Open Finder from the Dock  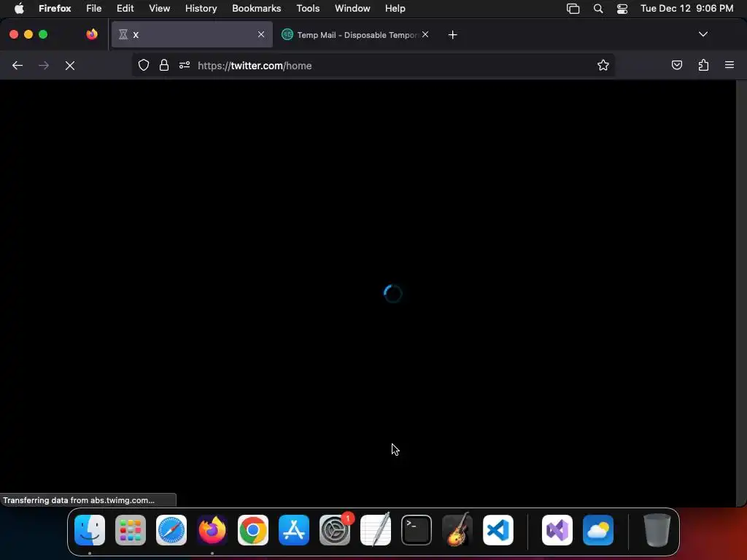[90, 530]
